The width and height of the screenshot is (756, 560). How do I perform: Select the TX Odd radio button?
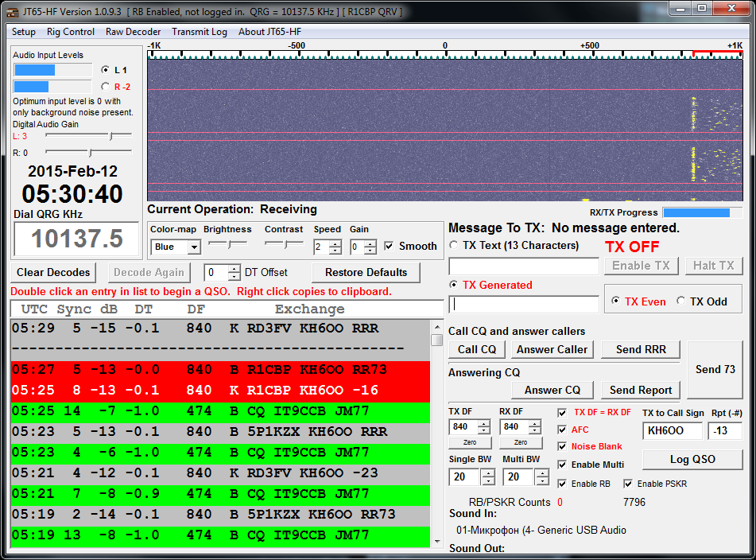click(x=681, y=301)
